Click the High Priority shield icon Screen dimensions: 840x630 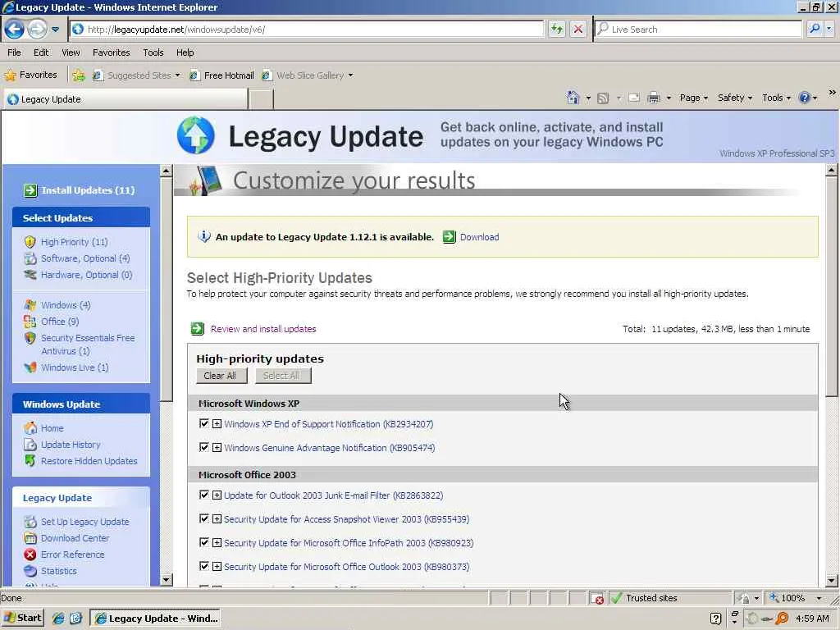[x=30, y=242]
